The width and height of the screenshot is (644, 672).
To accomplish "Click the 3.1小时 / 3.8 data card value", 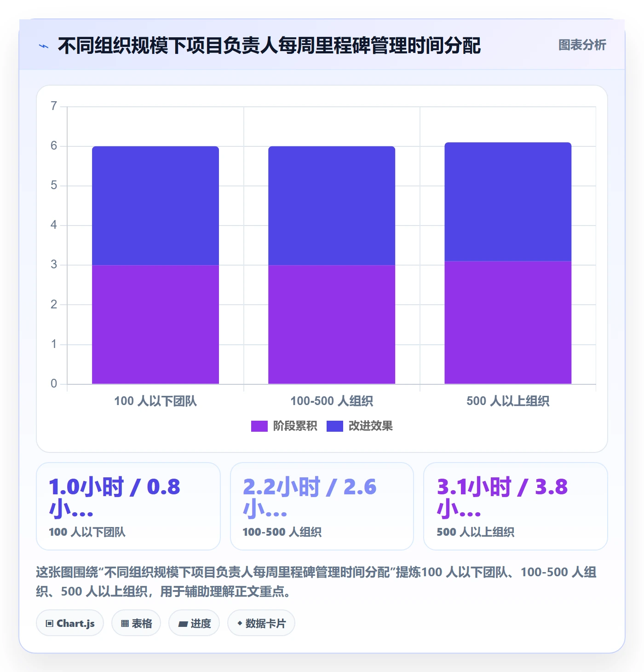I will [502, 498].
